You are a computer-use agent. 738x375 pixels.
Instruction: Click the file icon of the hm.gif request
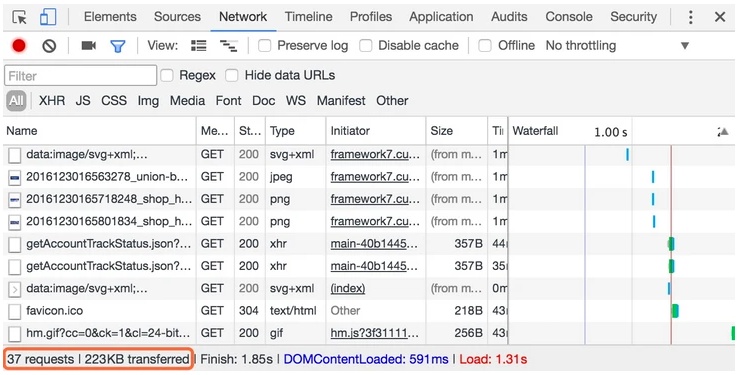coord(15,333)
